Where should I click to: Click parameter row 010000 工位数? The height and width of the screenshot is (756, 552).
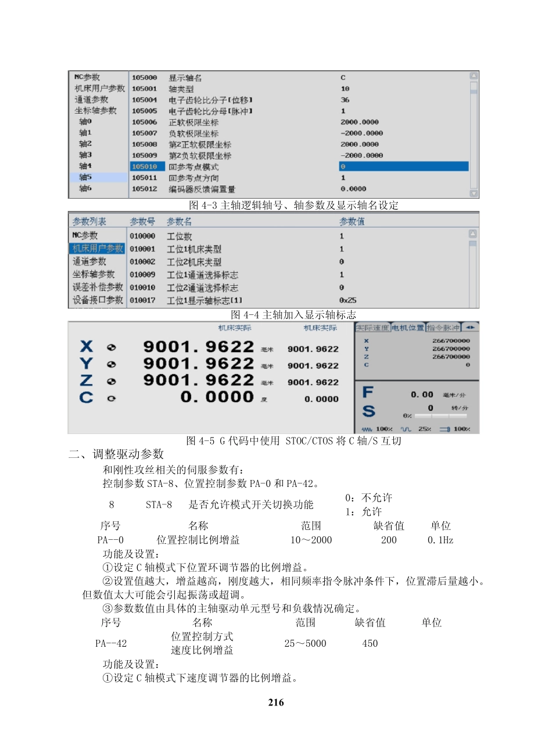297,236
